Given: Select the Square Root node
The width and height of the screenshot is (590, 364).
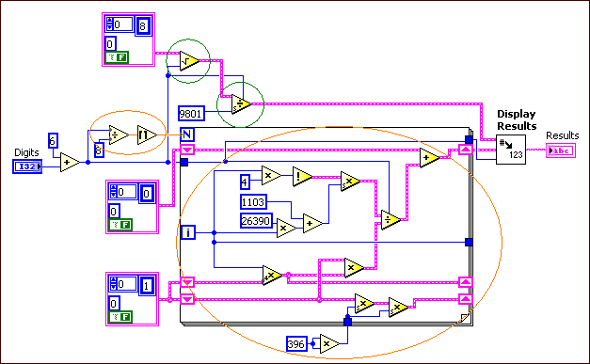Looking at the screenshot, I should (190, 61).
